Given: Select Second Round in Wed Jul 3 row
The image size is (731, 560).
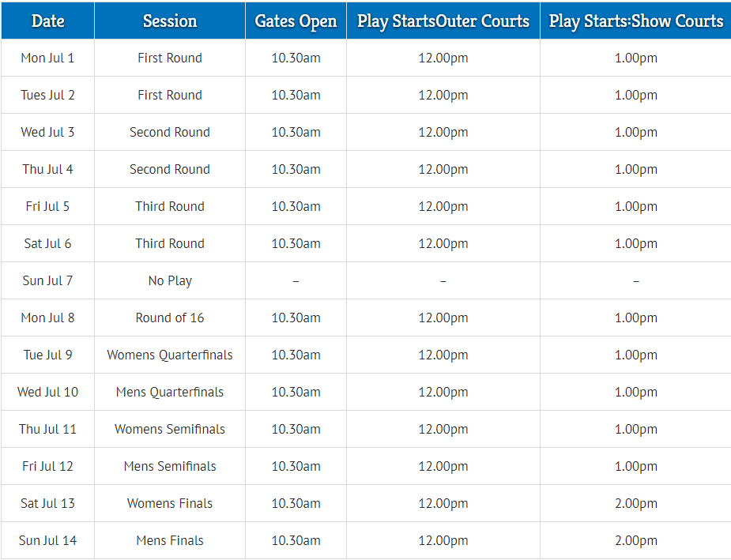Looking at the screenshot, I should (x=170, y=132).
